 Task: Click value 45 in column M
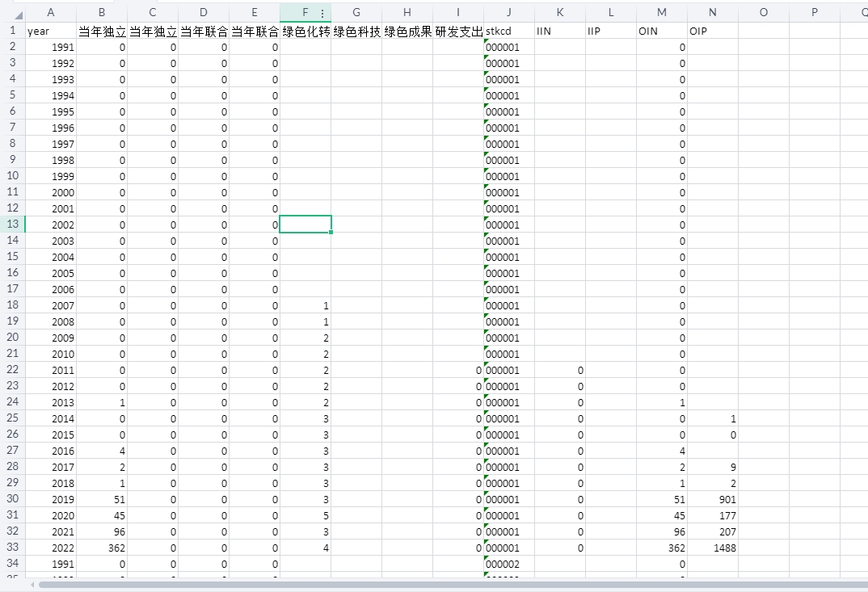tap(662, 515)
